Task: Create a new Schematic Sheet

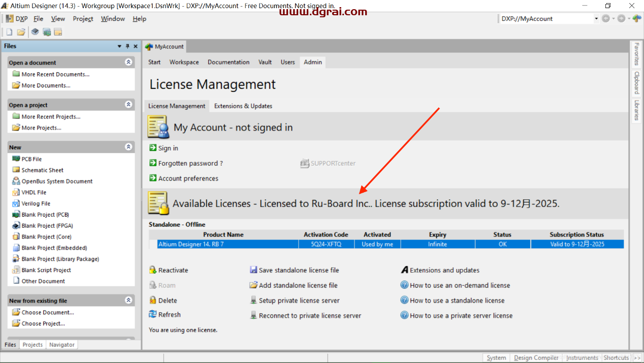Action: click(x=42, y=170)
